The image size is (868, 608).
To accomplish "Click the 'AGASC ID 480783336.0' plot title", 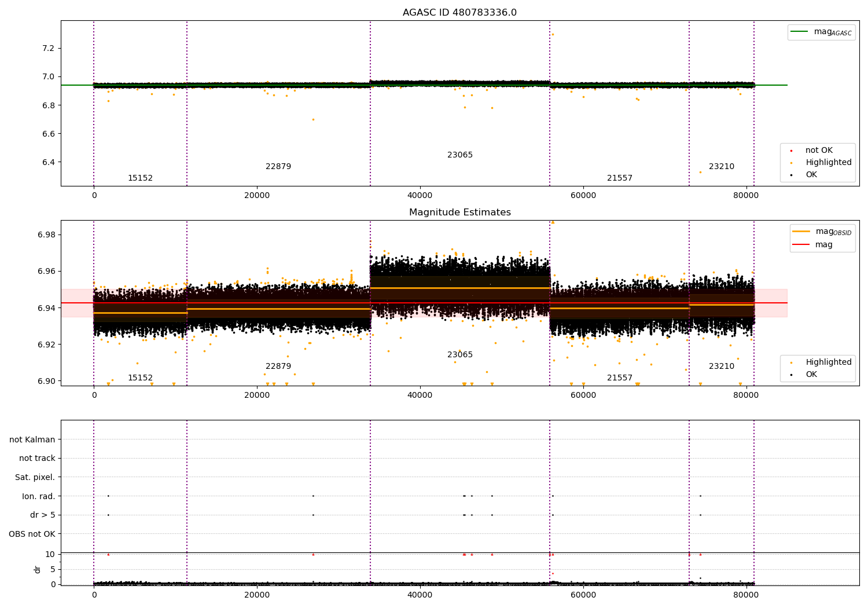I will pyautogui.click(x=459, y=13).
